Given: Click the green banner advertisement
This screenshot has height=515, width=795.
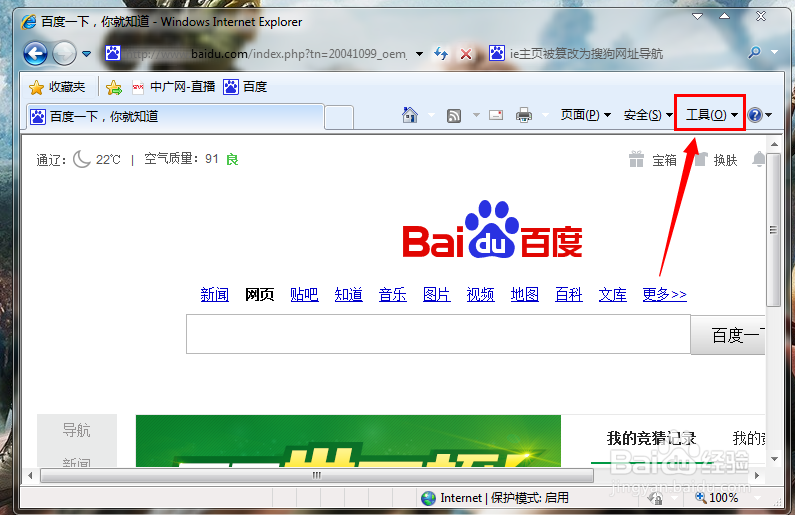Looking at the screenshot, I should tap(348, 440).
